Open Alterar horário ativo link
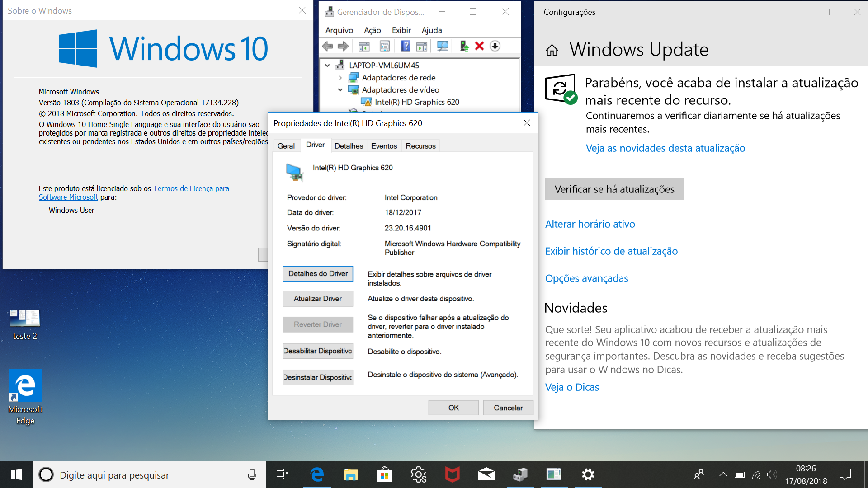This screenshot has height=488, width=868. coord(590,224)
